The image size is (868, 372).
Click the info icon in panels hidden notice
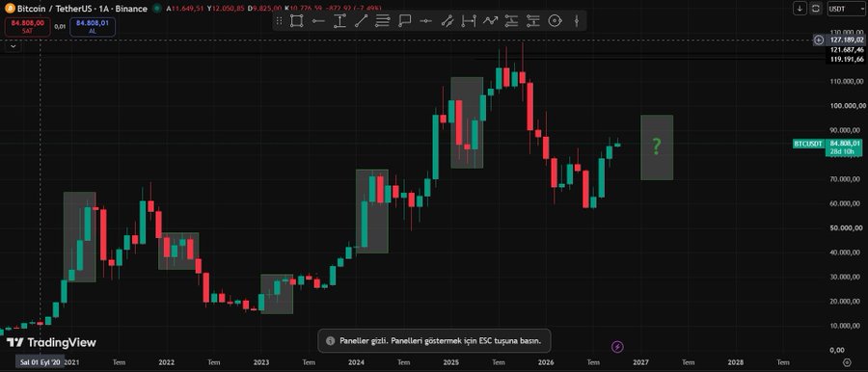(x=330, y=341)
